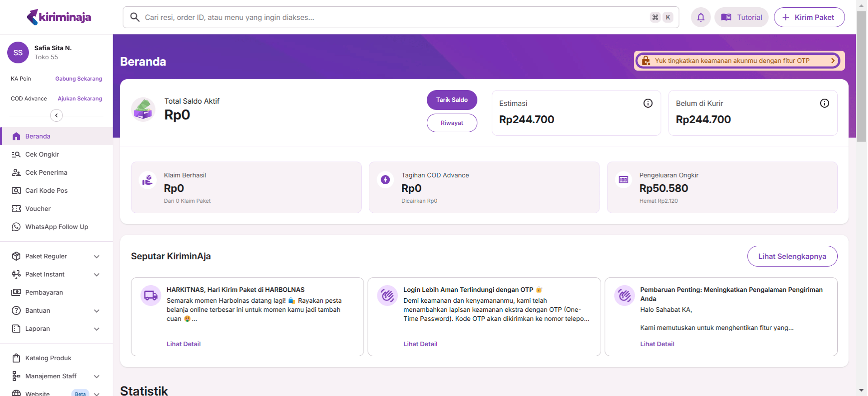The height and width of the screenshot is (396, 868).
Task: Go to Pembayaran menu item
Action: coord(44,292)
